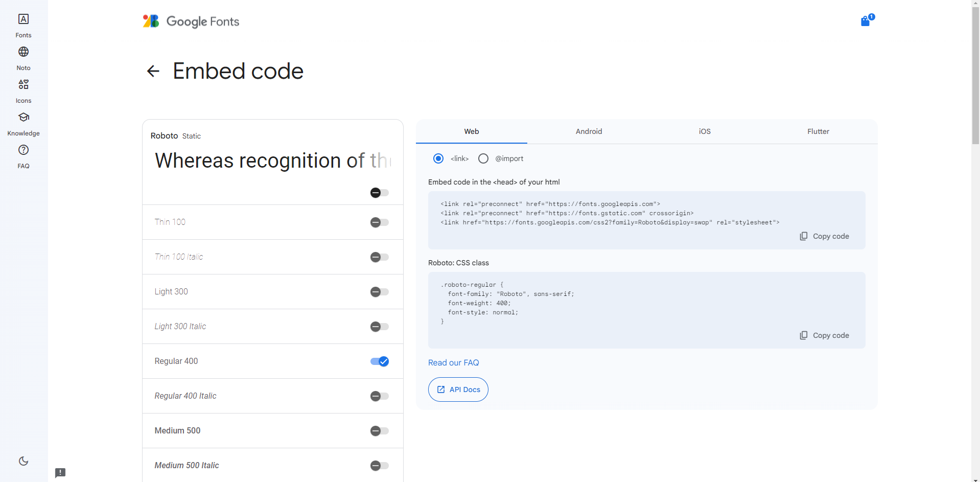The width and height of the screenshot is (980, 482).
Task: Click the 'Embed code' heading
Action: [238, 71]
